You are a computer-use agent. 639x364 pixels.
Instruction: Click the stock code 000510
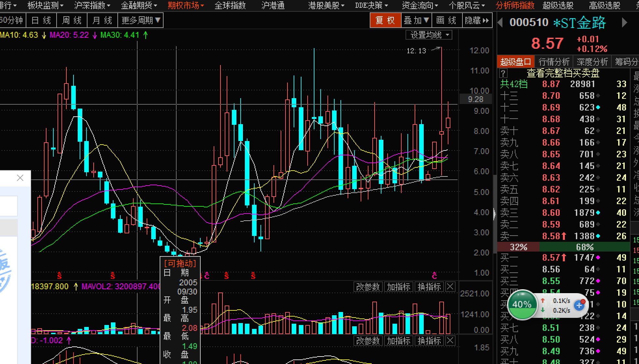pos(529,22)
